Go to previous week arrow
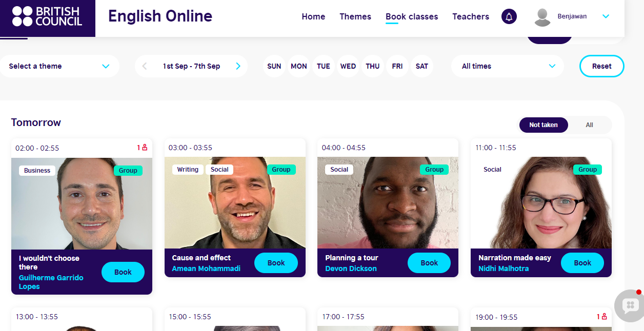 pyautogui.click(x=145, y=66)
